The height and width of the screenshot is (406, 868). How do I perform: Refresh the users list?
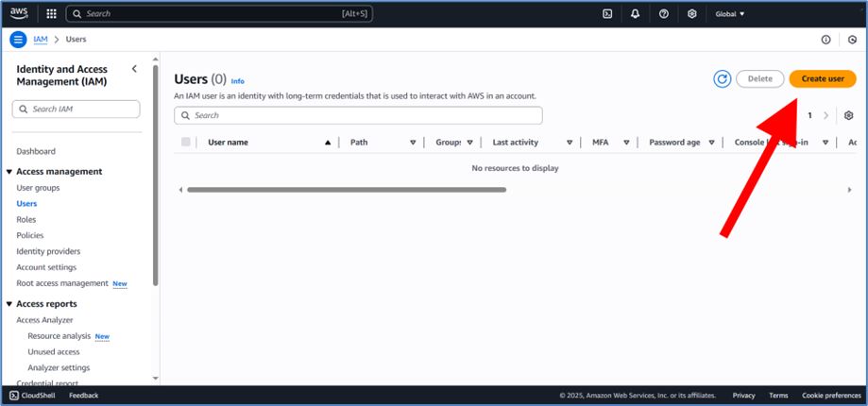click(723, 79)
